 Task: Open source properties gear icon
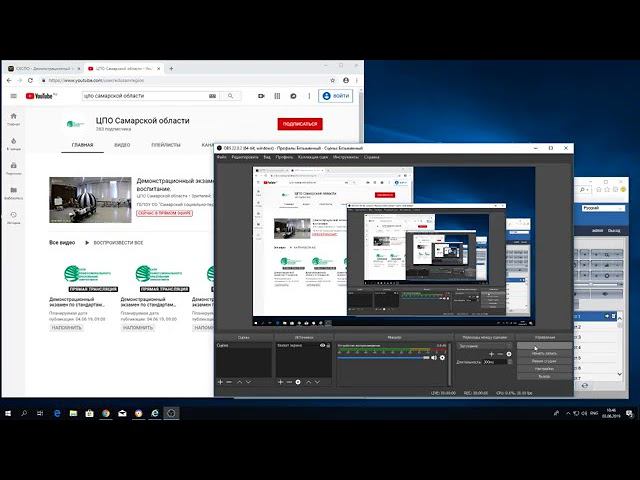click(298, 382)
